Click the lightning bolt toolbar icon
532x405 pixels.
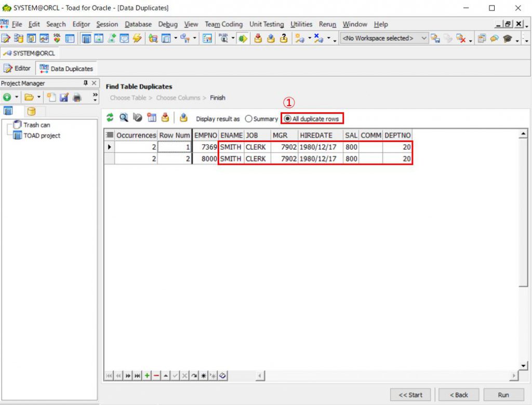point(137,38)
